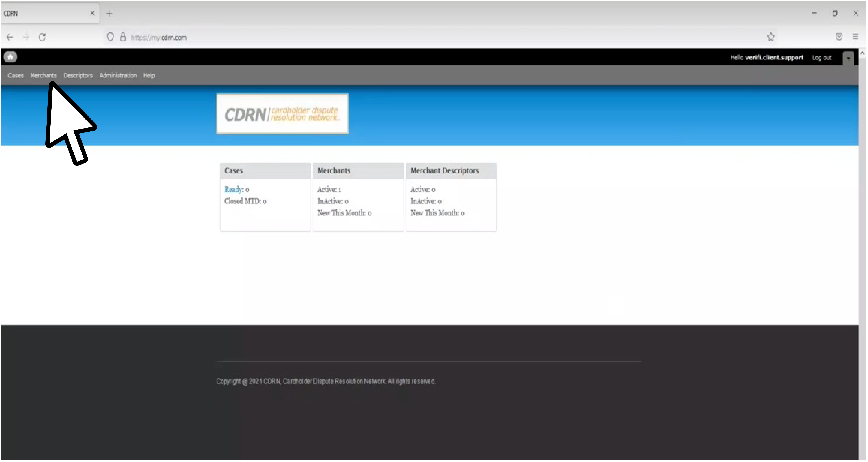Close the CDRN browser tab
Image resolution: width=868 pixels, height=462 pixels.
pyautogui.click(x=92, y=13)
